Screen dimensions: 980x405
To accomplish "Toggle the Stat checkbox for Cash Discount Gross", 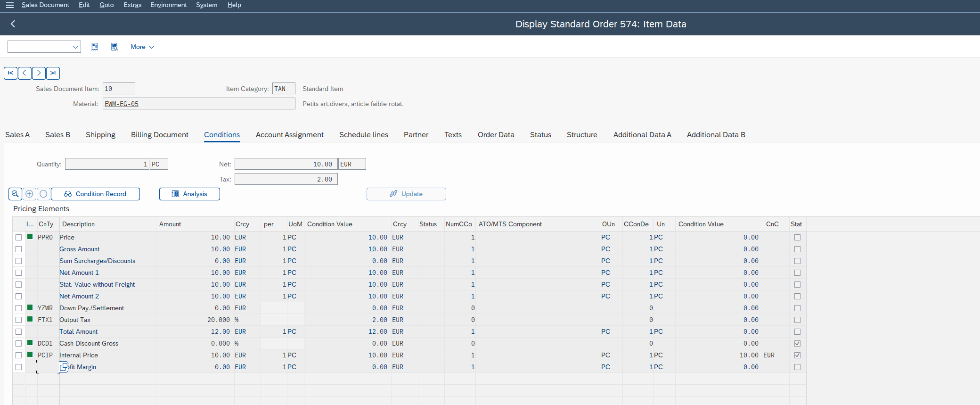I will coord(797,343).
